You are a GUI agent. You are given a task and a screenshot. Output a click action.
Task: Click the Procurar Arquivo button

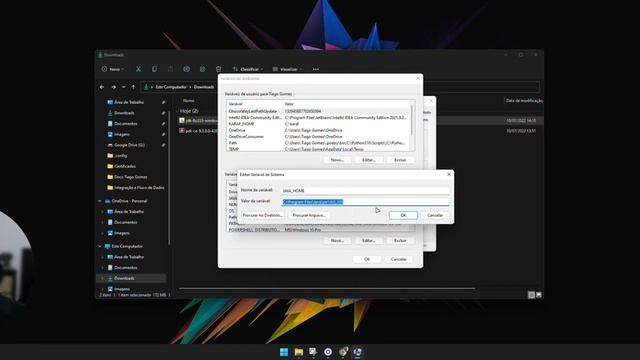(309, 215)
